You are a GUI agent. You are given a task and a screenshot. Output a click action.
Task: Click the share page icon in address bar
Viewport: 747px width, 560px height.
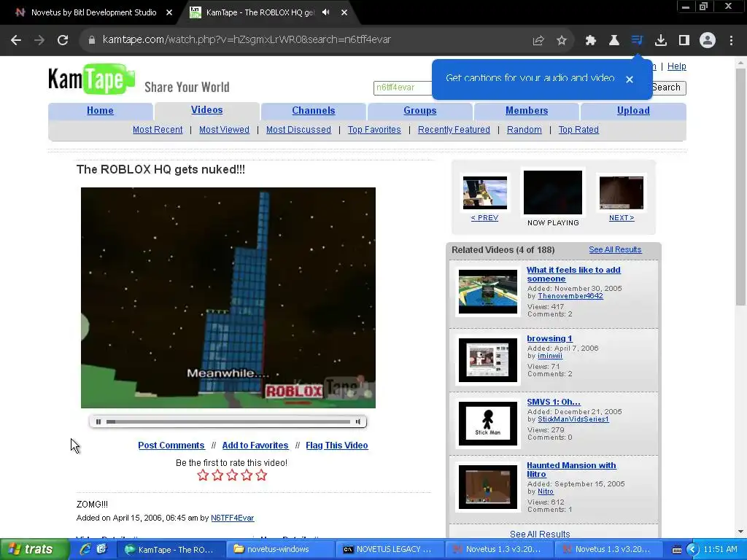tap(538, 41)
